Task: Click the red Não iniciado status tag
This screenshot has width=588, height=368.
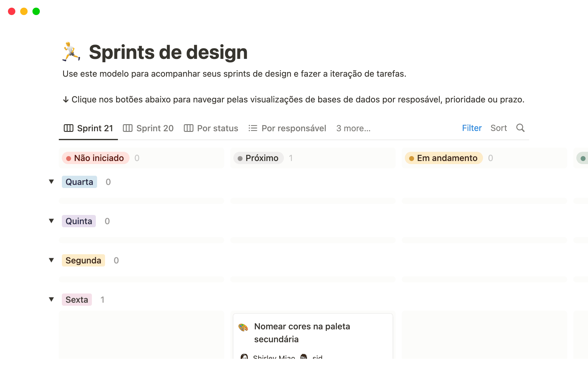Action: pyautogui.click(x=96, y=158)
